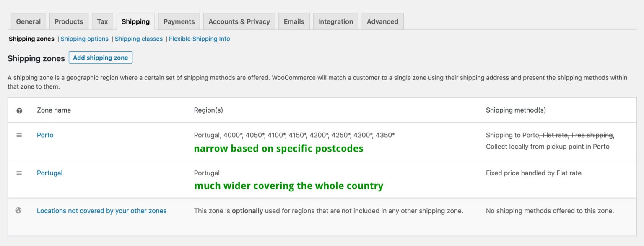Open the General settings tab

(29, 21)
